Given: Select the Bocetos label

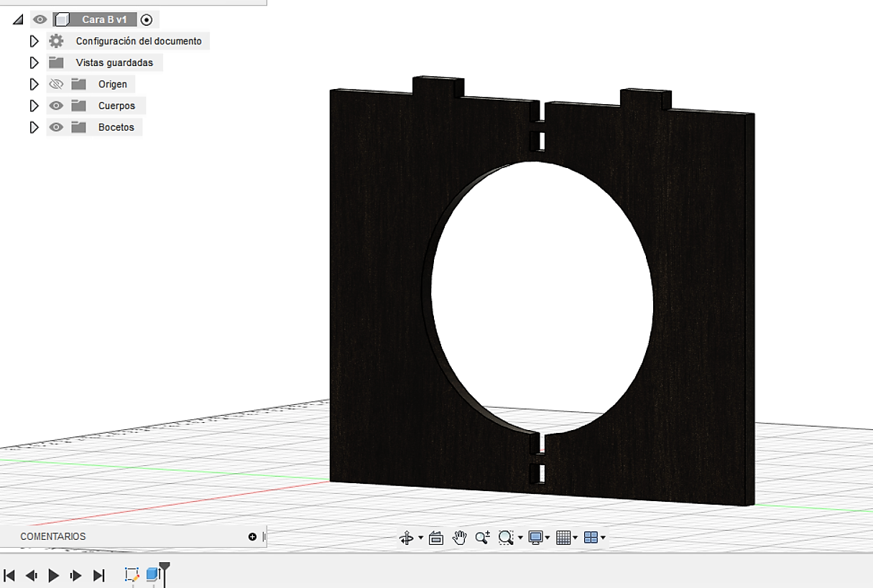Looking at the screenshot, I should click(116, 128).
